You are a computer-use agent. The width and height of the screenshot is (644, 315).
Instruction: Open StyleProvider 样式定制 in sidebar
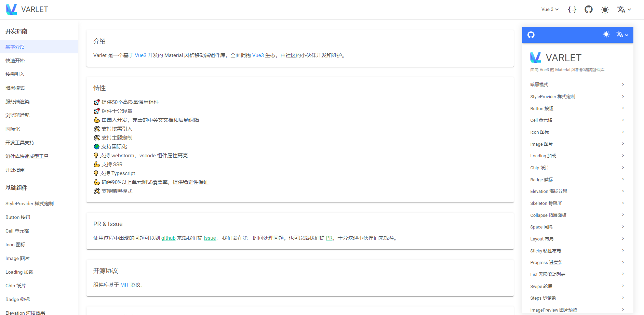pyautogui.click(x=39, y=204)
